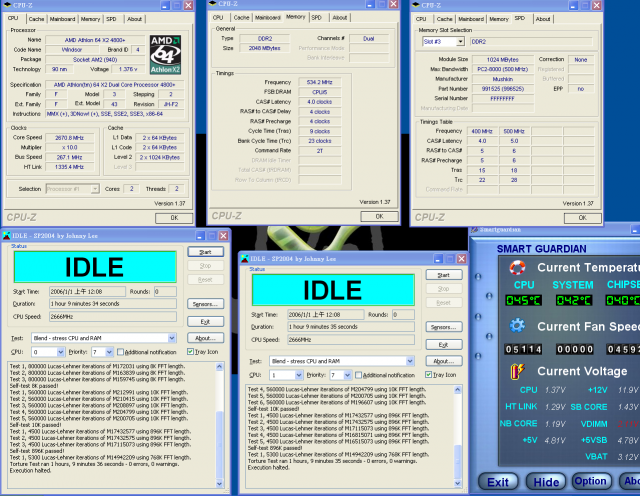Close the right CPU-Z SPD window
Image resolution: width=640 pixels, height=496 pixels.
pyautogui.click(x=596, y=5)
